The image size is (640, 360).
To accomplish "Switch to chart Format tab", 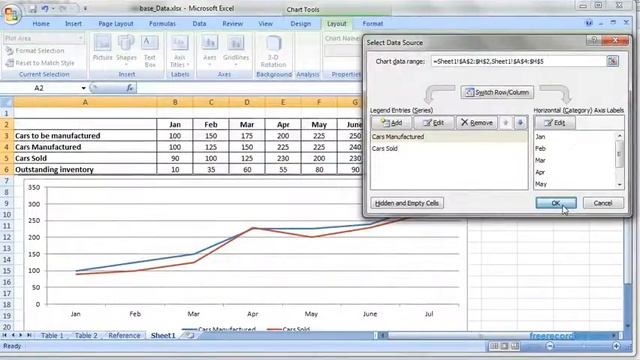I will (373, 24).
